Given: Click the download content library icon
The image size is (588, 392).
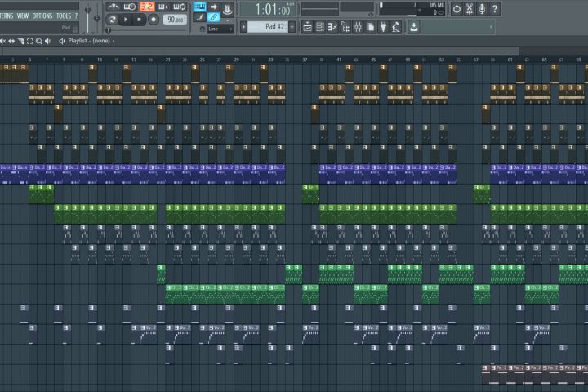Looking at the screenshot, I should [413, 27].
